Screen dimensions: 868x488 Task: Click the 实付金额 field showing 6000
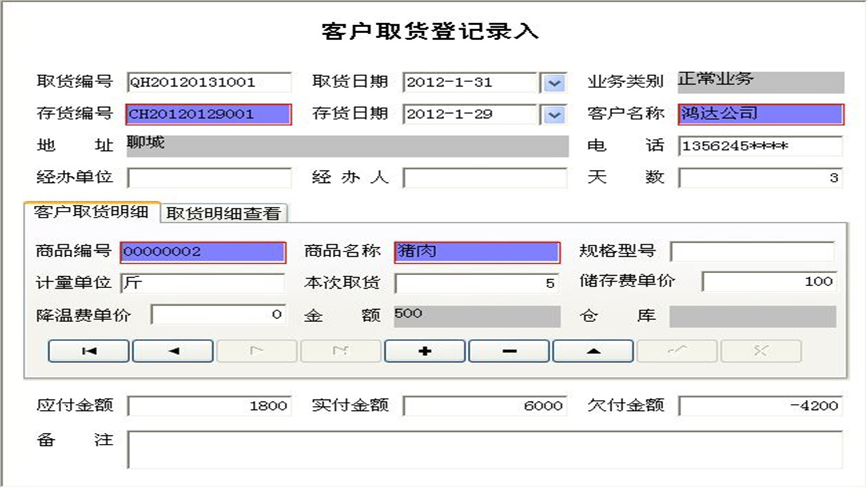pos(485,405)
